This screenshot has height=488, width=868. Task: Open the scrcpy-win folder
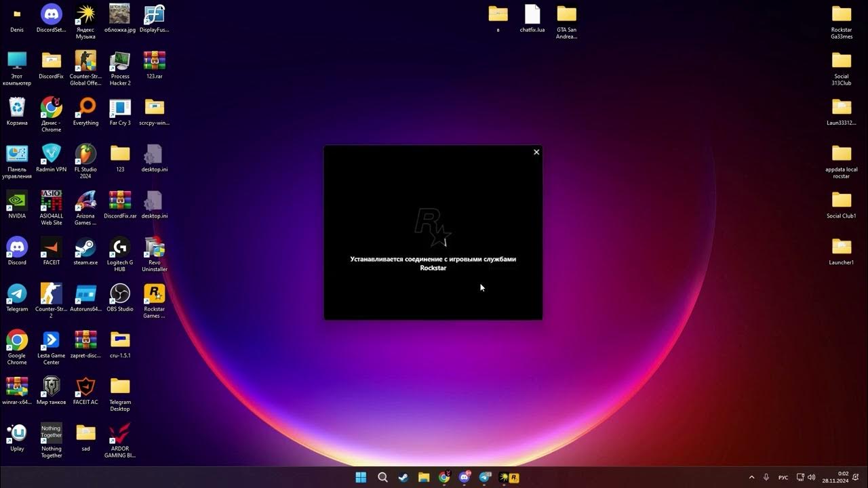(155, 111)
